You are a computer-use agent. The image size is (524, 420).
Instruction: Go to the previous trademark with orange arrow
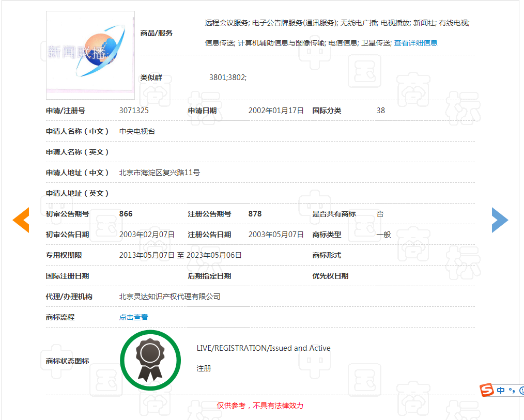coord(21,220)
